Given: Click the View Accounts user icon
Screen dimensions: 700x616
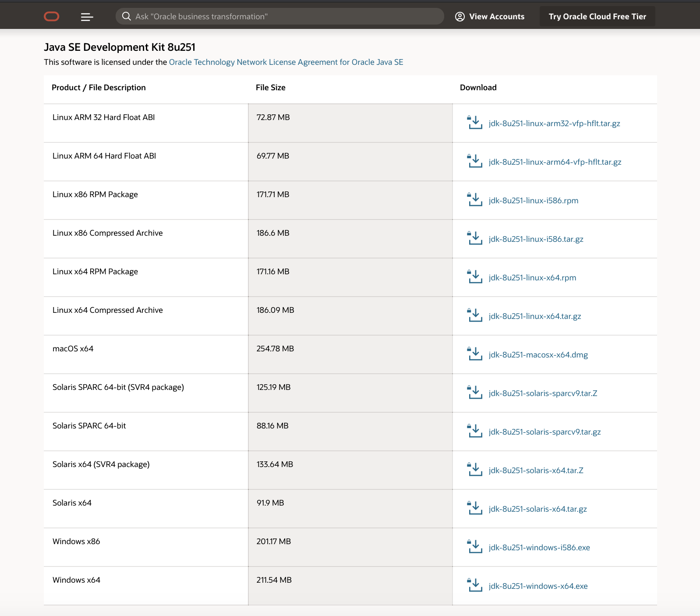Looking at the screenshot, I should [x=460, y=17].
